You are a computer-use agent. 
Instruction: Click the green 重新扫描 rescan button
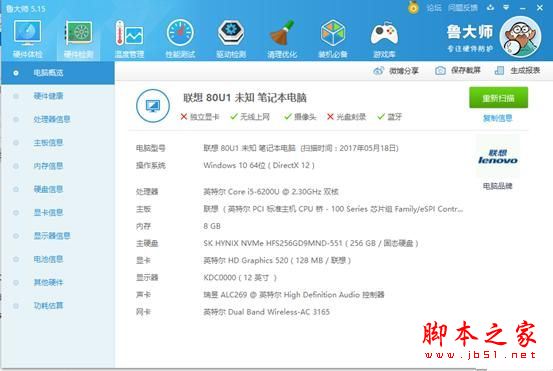coord(498,98)
